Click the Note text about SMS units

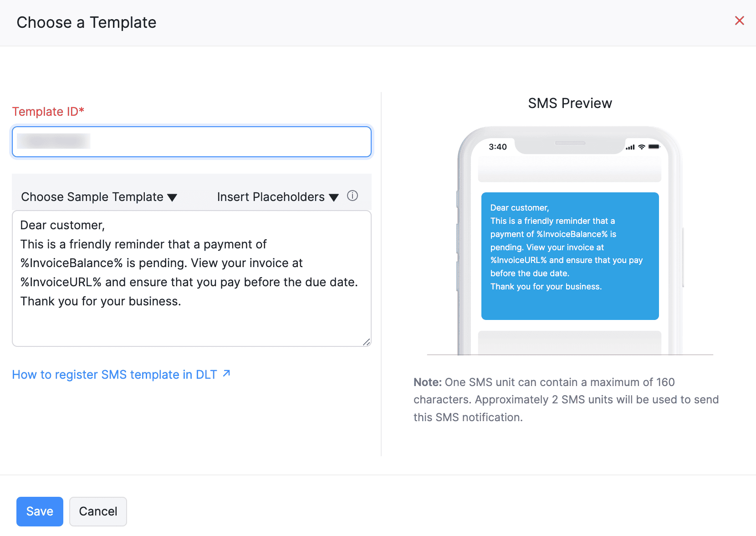click(565, 399)
